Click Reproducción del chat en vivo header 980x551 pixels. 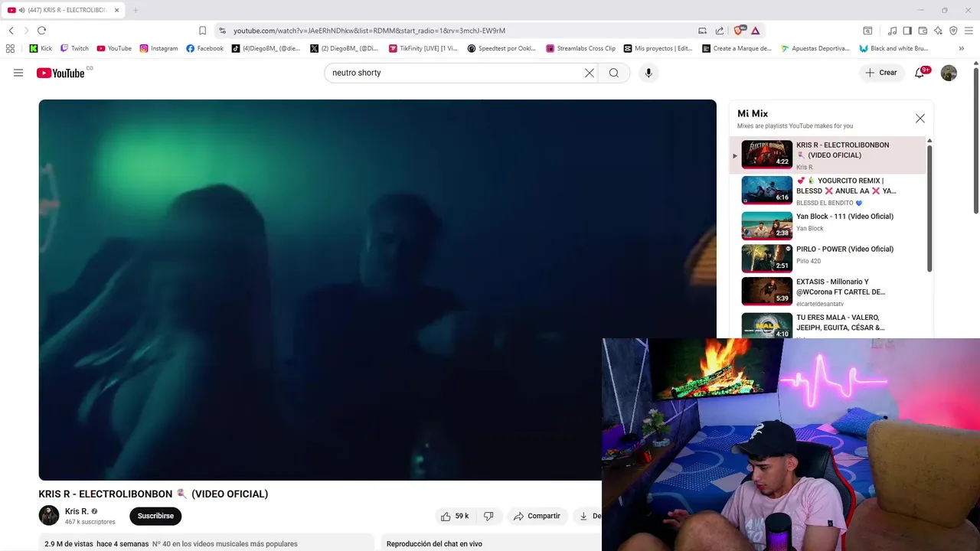[434, 544]
